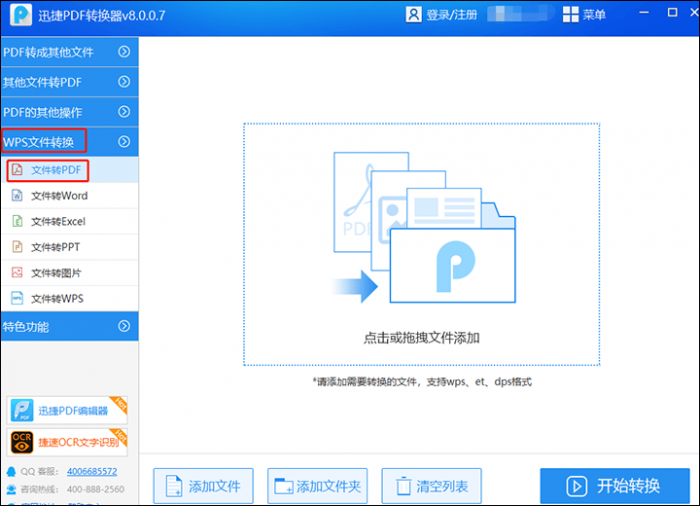Click Word icon beside 文件转Word
This screenshot has width=700, height=506.
pyautogui.click(x=17, y=196)
